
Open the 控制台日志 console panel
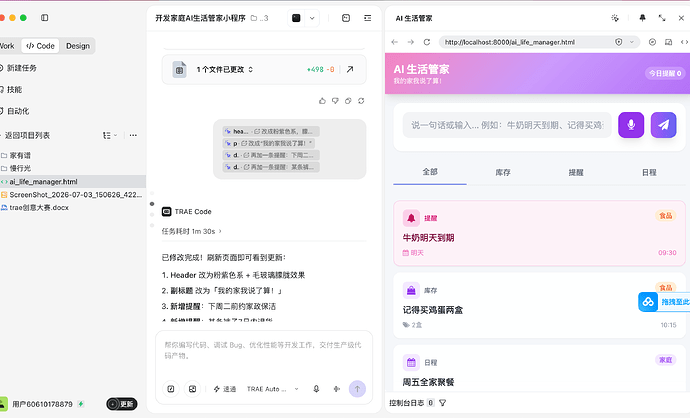pyautogui.click(x=407, y=403)
